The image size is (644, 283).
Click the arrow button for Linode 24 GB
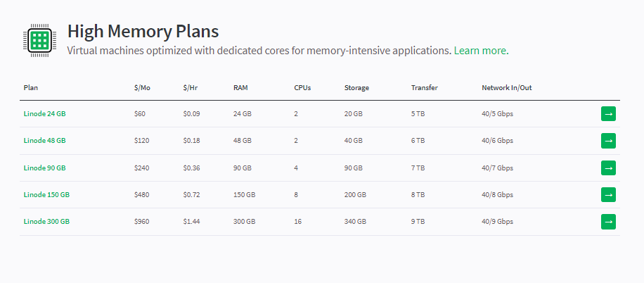[x=608, y=114]
